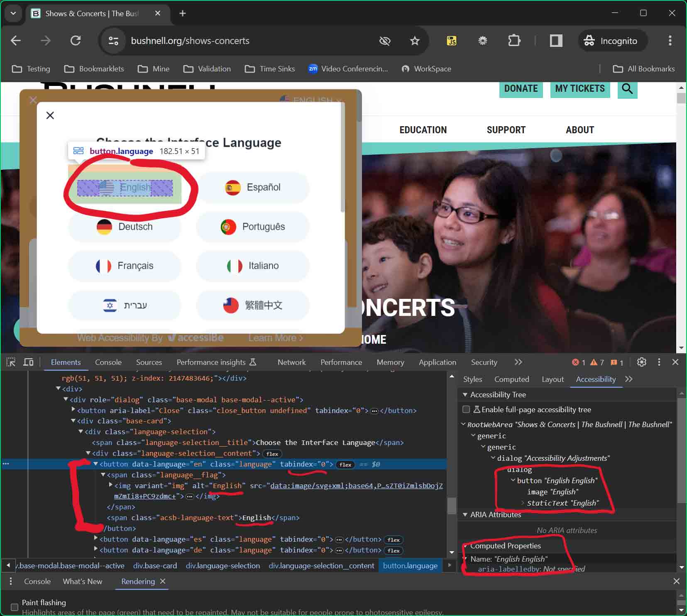Show more DevTools tabs chevron
The height and width of the screenshot is (616, 687).
[518, 362]
